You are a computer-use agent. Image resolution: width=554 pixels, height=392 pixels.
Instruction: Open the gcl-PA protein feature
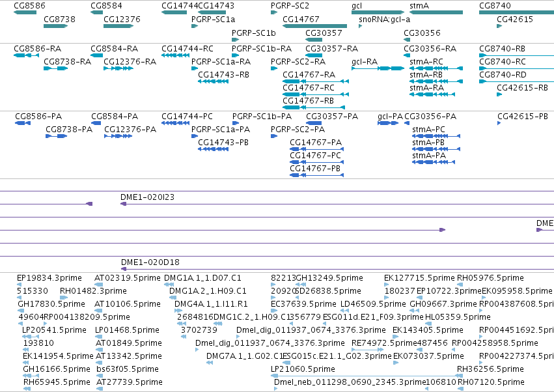[x=388, y=123]
